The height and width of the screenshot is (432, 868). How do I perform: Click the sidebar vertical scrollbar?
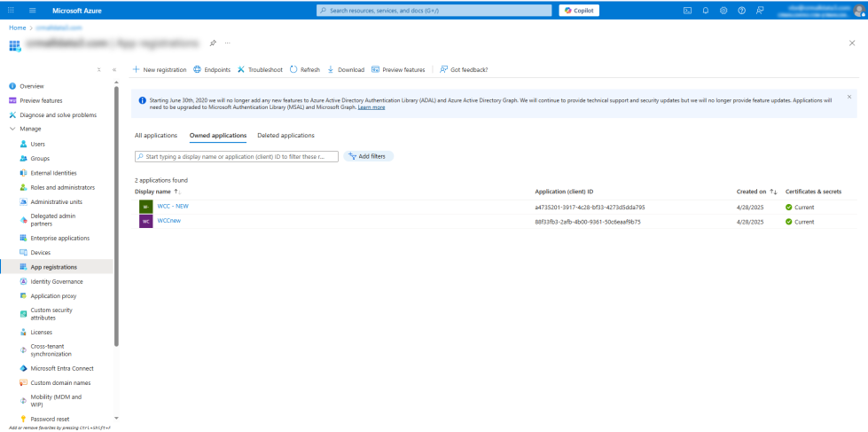(x=116, y=216)
